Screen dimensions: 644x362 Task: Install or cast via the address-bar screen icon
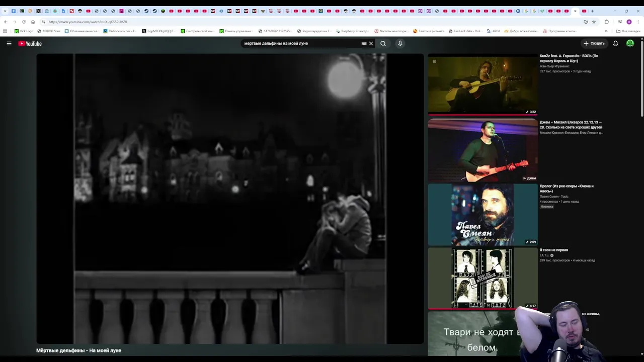[x=586, y=22]
